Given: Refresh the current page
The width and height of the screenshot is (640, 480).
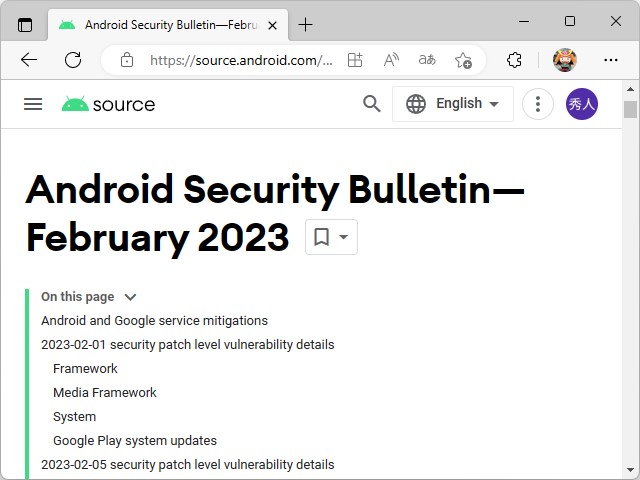Looking at the screenshot, I should tap(73, 60).
